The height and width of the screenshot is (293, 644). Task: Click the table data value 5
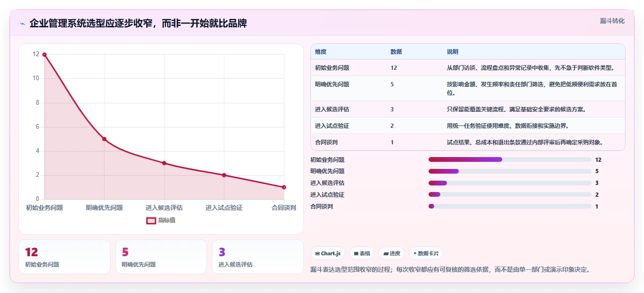393,84
